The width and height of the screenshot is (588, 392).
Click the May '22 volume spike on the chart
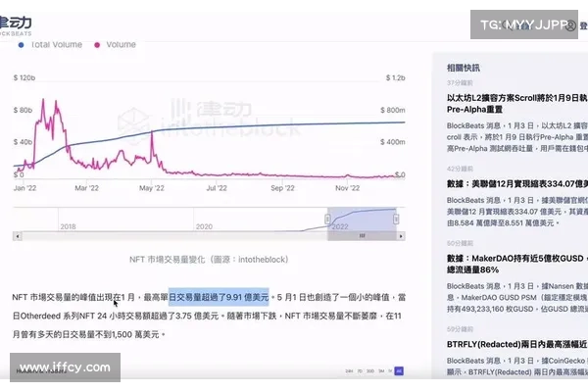(152, 133)
